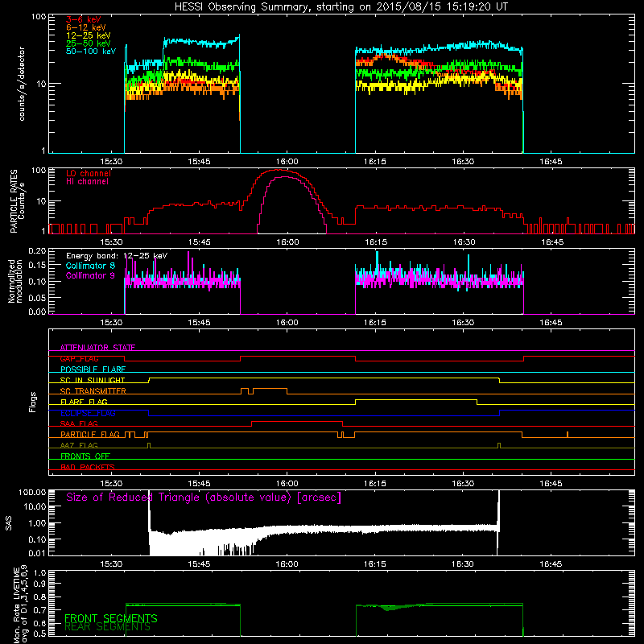The width and height of the screenshot is (644, 644).
Task: Click the "SAA_FLAG" flag label
Action: point(79,424)
